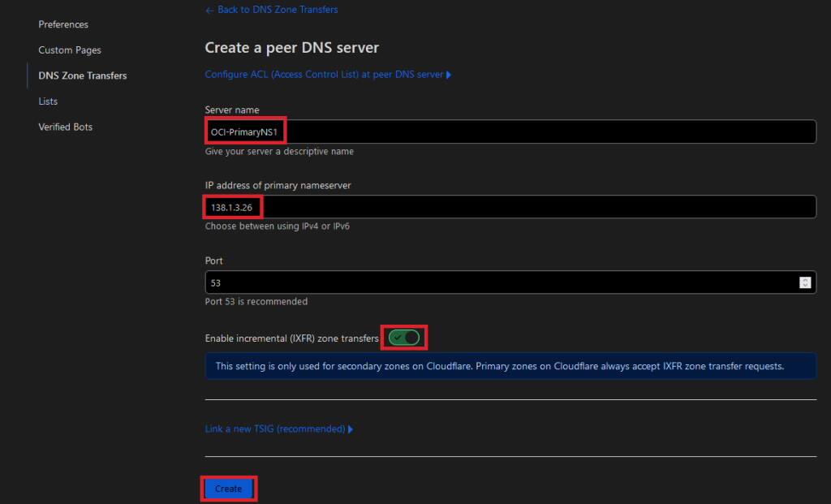Image resolution: width=831 pixels, height=504 pixels.
Task: Select Lists from the sidebar
Action: pos(47,101)
